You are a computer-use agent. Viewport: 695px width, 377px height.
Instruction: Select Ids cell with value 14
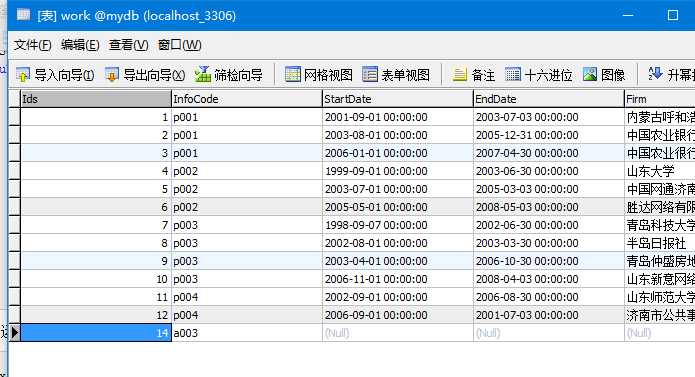point(96,333)
